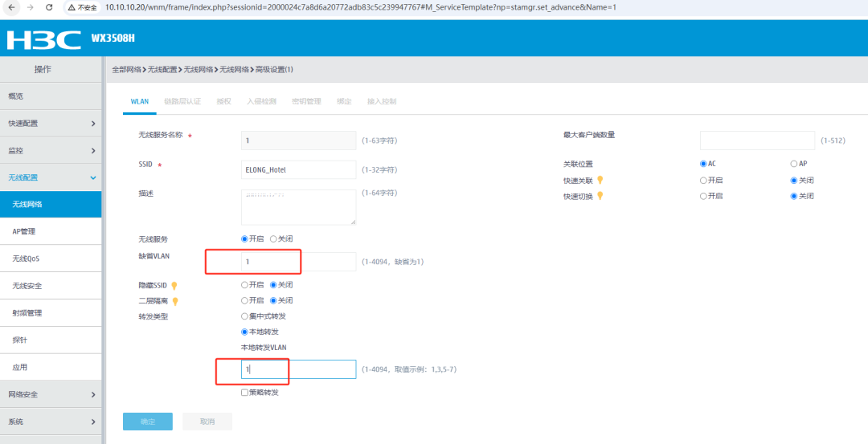
Task: Choose 集中式转发 forwarding type
Action: 244,316
